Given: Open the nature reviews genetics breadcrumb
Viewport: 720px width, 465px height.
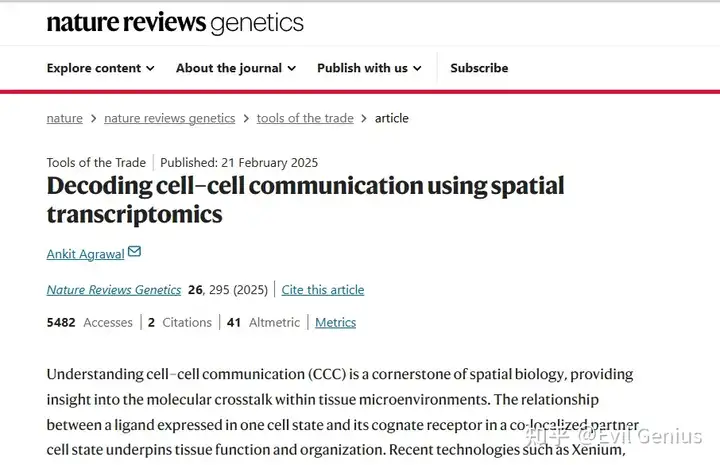Looking at the screenshot, I should click(x=169, y=118).
